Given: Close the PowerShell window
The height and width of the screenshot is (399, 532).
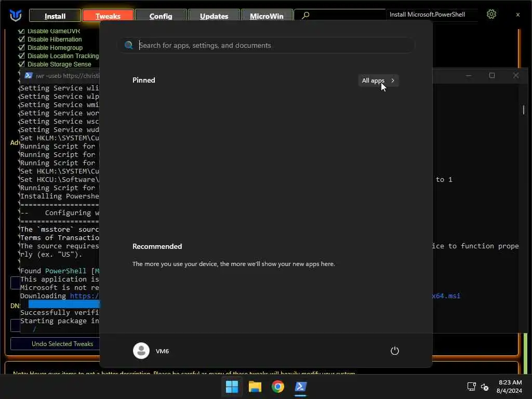Looking at the screenshot, I should (x=516, y=75).
